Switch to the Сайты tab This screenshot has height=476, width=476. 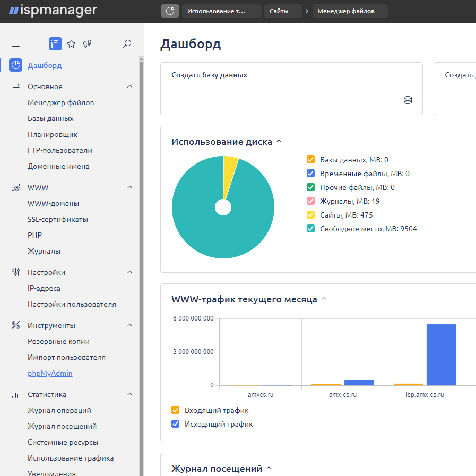283,11
